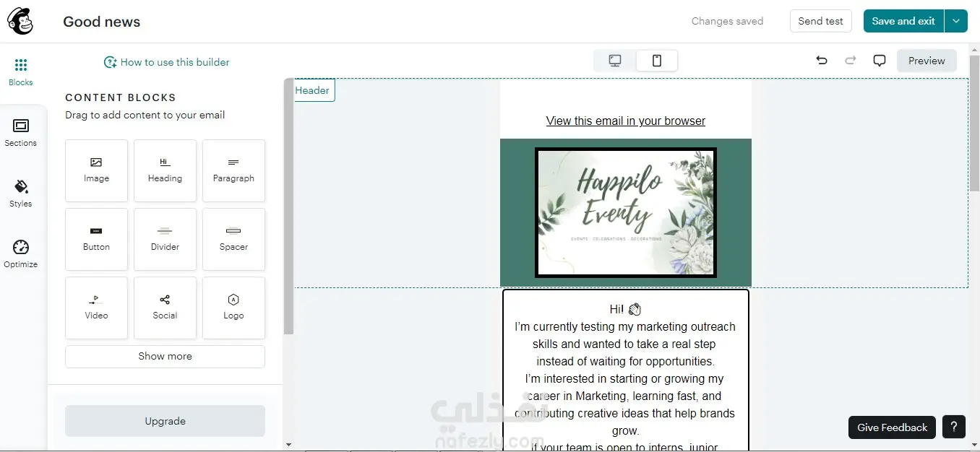
Task: Select the Video content block
Action: coord(96,308)
